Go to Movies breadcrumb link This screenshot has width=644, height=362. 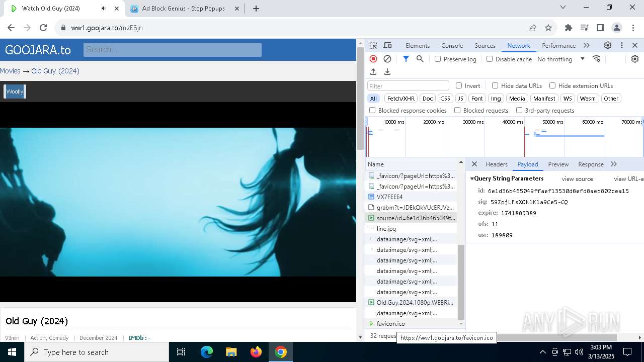pos(10,71)
